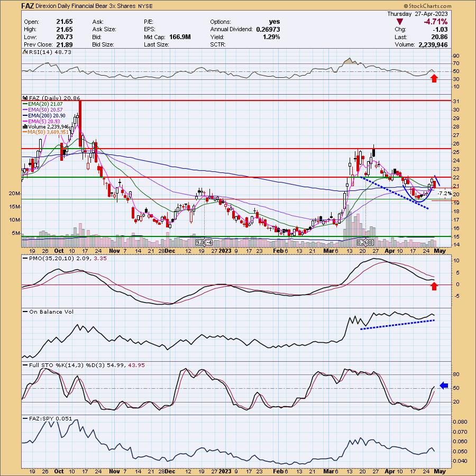Click the Last value 20.86 in header

point(440,37)
